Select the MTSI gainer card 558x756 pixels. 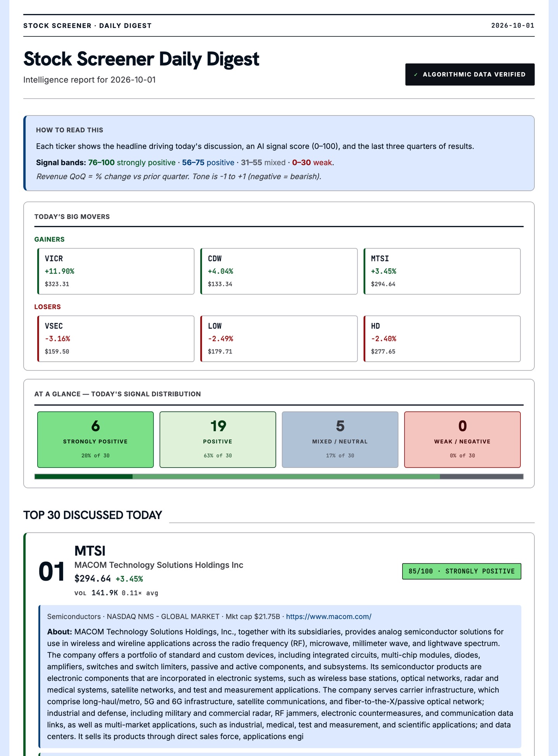(x=442, y=271)
